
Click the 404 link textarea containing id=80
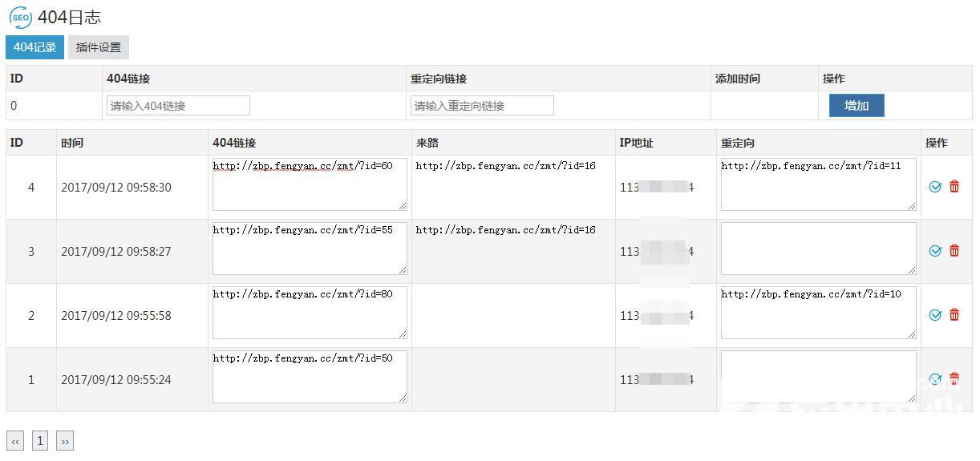tap(310, 313)
